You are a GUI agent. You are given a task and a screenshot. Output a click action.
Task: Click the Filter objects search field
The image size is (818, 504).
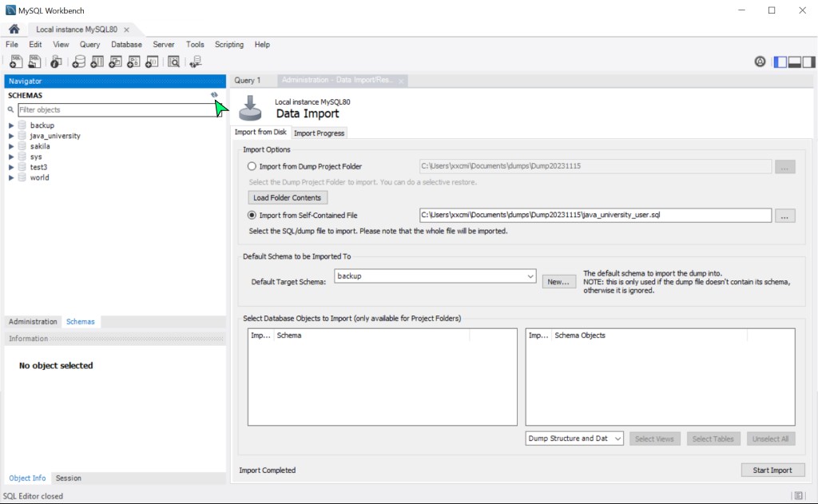120,109
